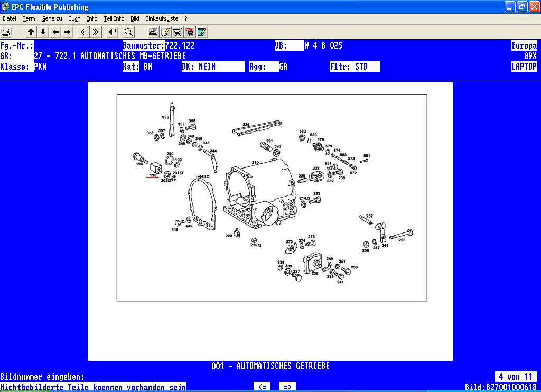
Task: Open the magnifying glass search tool
Action: (128, 32)
